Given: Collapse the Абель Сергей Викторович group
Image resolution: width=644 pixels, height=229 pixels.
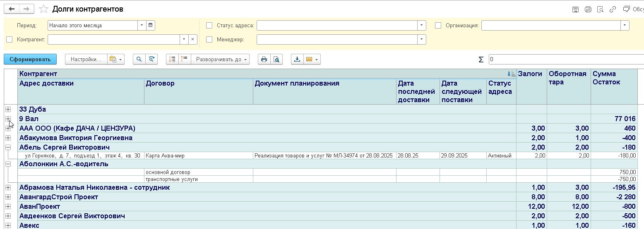Looking at the screenshot, I should pos(8,148).
